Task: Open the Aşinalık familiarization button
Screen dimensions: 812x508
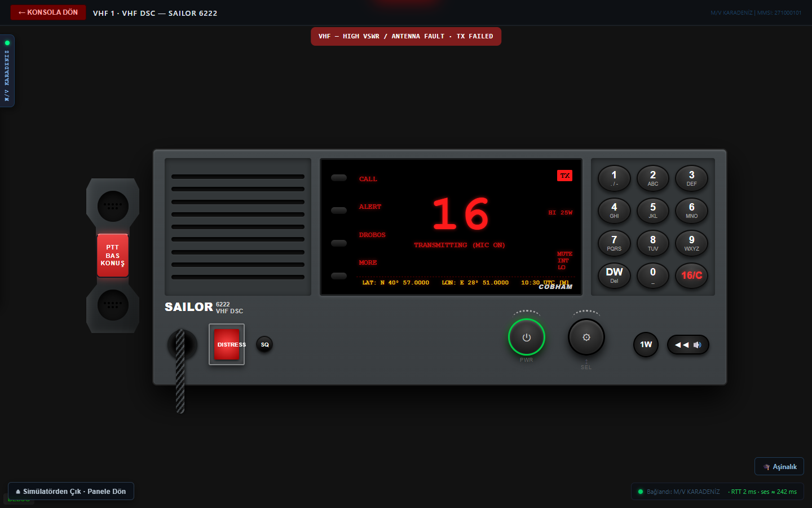Action: coord(779,466)
